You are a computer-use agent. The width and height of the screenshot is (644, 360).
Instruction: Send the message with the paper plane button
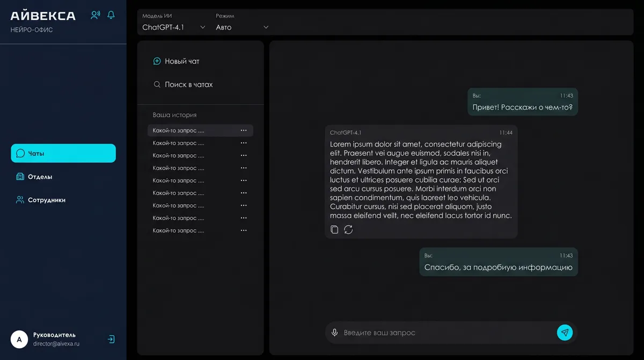pyautogui.click(x=565, y=333)
